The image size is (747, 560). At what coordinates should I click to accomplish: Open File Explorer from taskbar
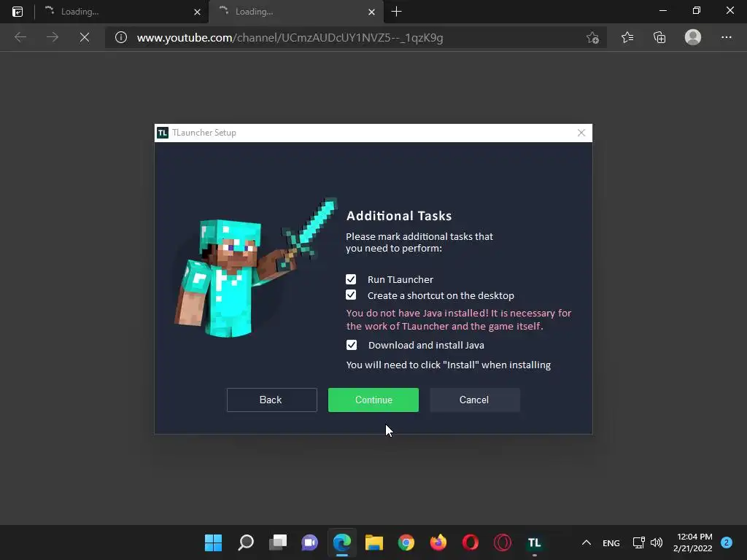374,542
